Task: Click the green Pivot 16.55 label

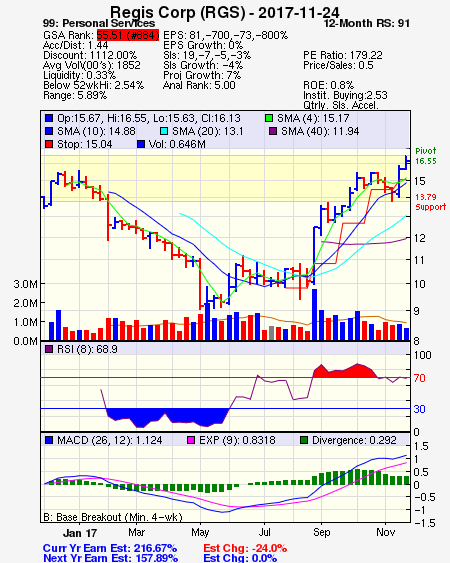Action: (x=426, y=156)
